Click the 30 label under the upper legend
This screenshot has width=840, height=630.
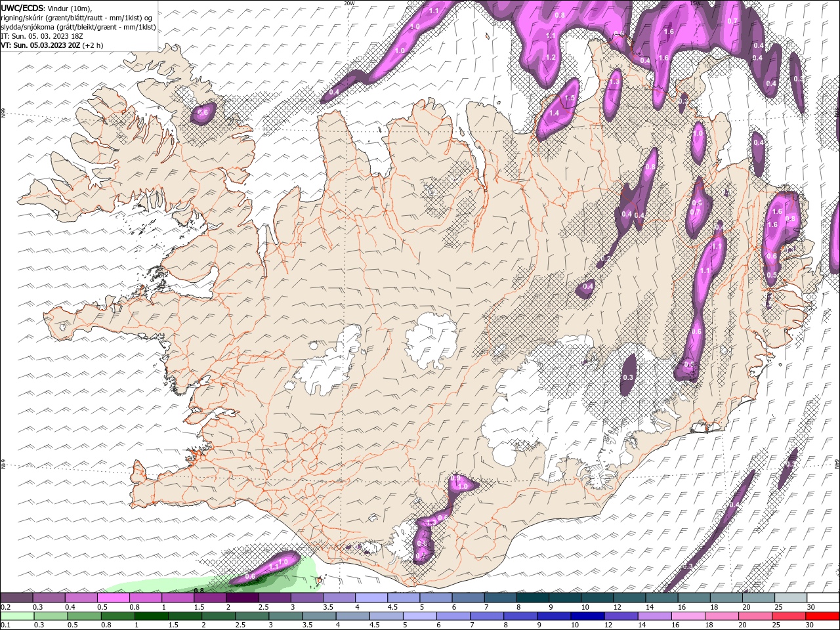(811, 607)
